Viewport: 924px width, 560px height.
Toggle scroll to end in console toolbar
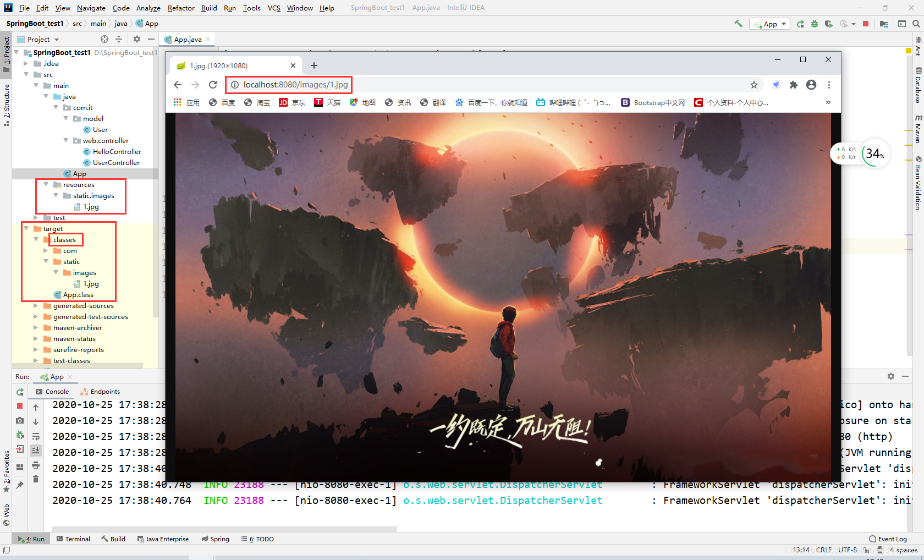click(x=36, y=450)
